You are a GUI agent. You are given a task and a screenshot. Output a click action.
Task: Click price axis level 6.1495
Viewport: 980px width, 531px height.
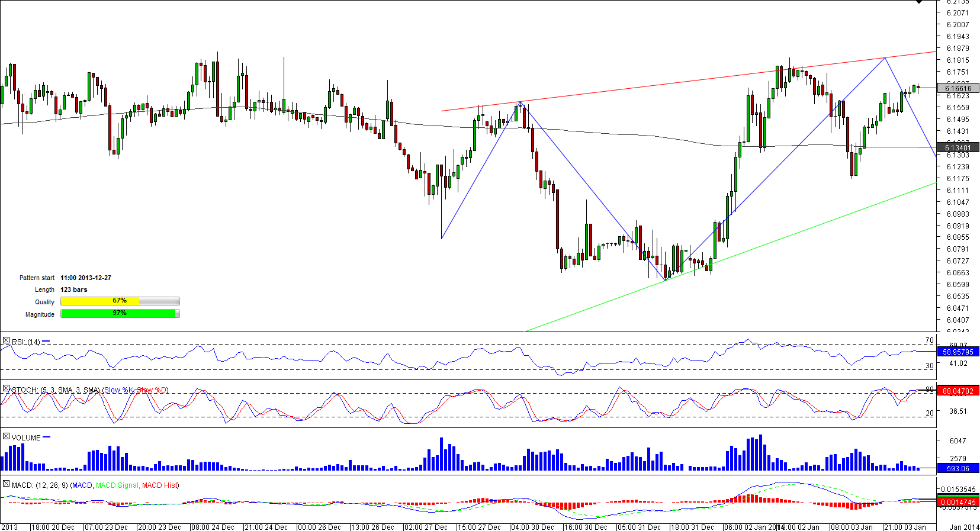958,120
